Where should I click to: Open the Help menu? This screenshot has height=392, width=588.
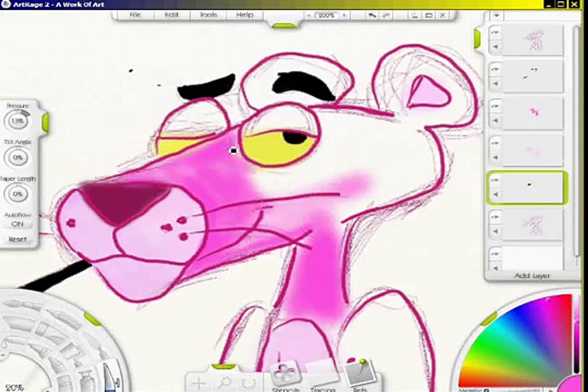(x=244, y=15)
